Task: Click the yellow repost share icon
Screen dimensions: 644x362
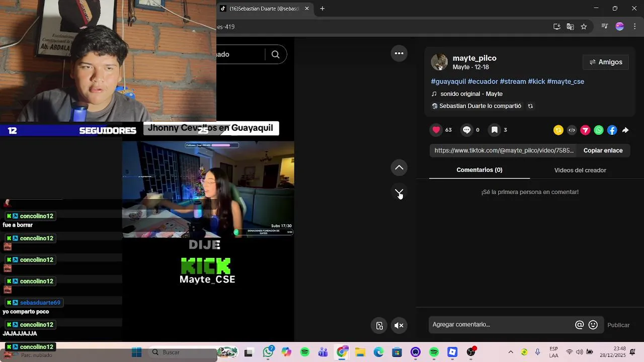Action: [558, 130]
